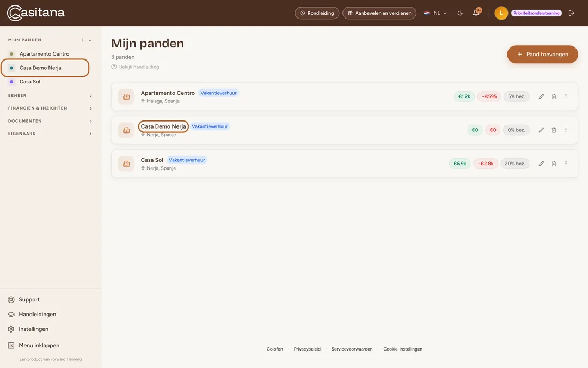Click -€2.8k expense badge
Screen dimensions: 588x368
click(x=486, y=164)
